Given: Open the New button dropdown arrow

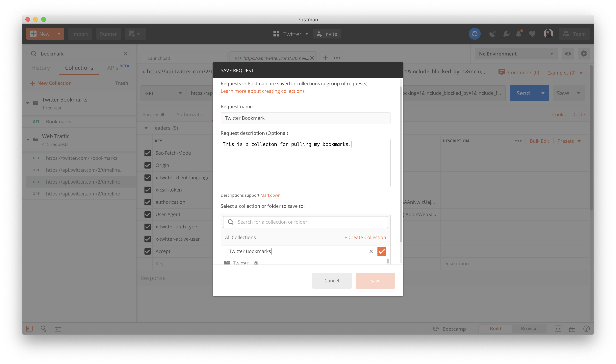Looking at the screenshot, I should pos(59,34).
